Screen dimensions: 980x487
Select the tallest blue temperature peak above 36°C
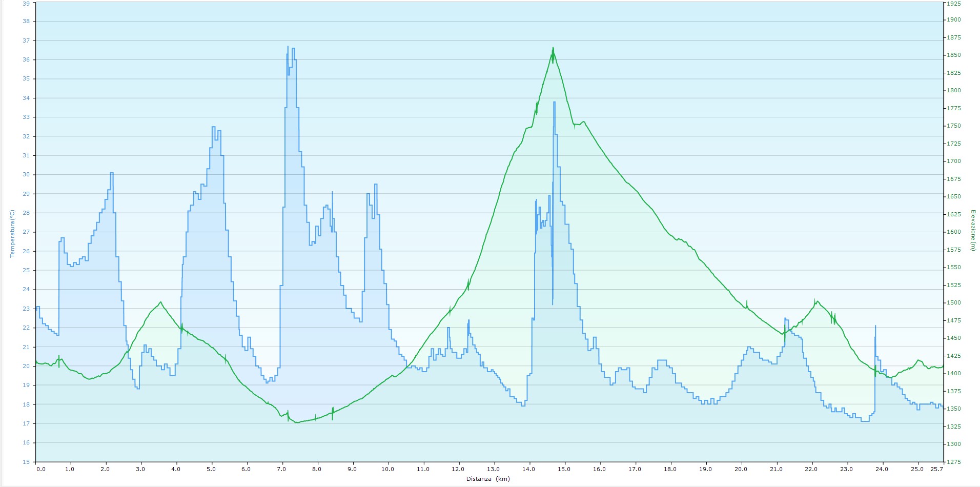pos(288,47)
